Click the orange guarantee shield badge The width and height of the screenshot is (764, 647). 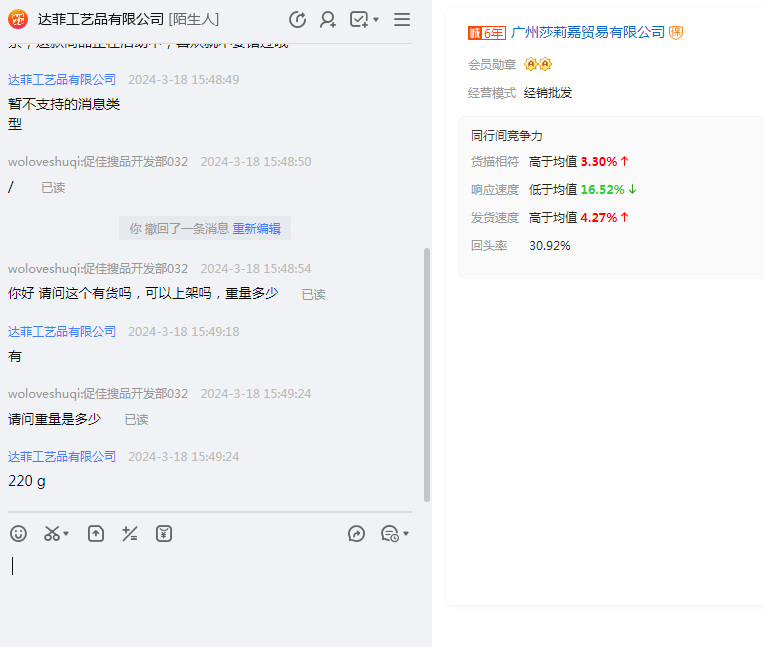(x=676, y=33)
